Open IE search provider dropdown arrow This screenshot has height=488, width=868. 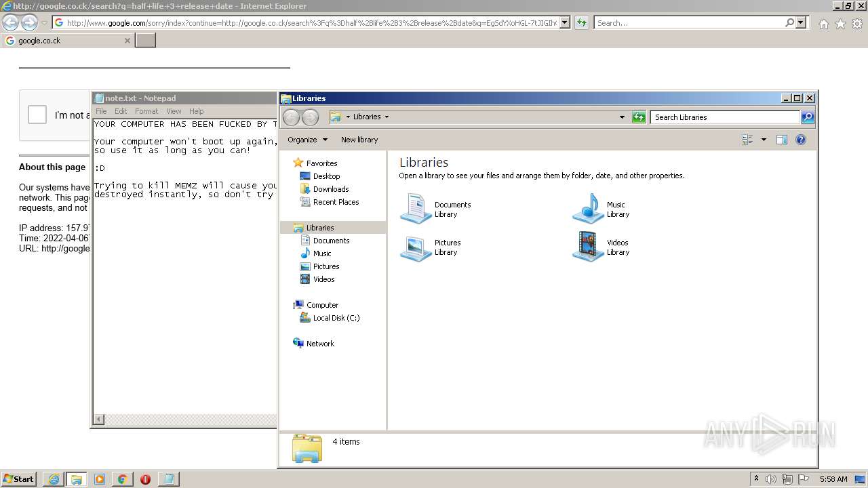(801, 22)
